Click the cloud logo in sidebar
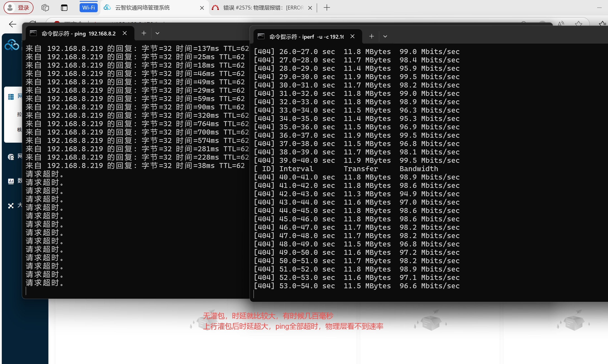Screen dimensions: 608x364 pos(12,45)
